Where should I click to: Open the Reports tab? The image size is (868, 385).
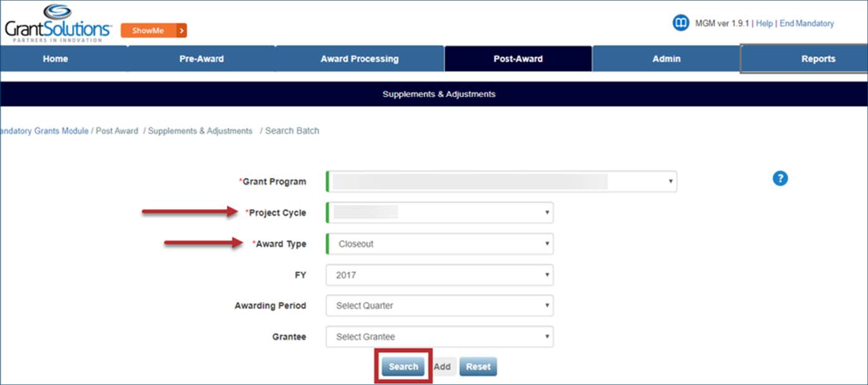click(818, 59)
